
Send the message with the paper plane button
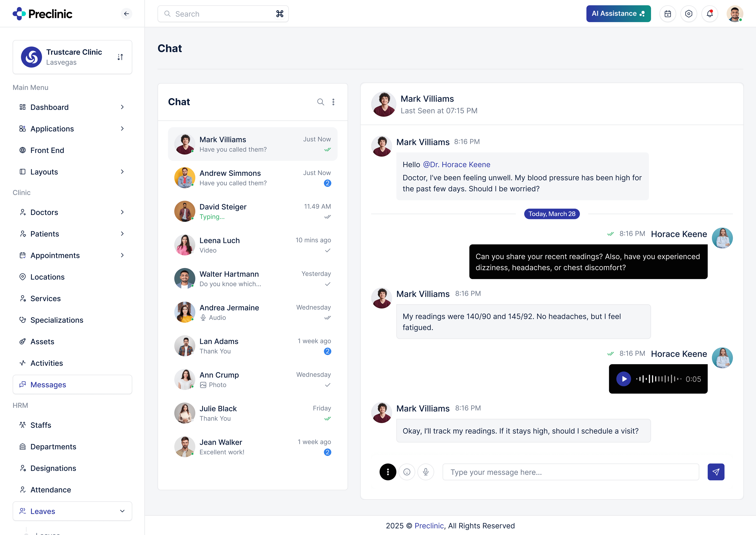(716, 472)
